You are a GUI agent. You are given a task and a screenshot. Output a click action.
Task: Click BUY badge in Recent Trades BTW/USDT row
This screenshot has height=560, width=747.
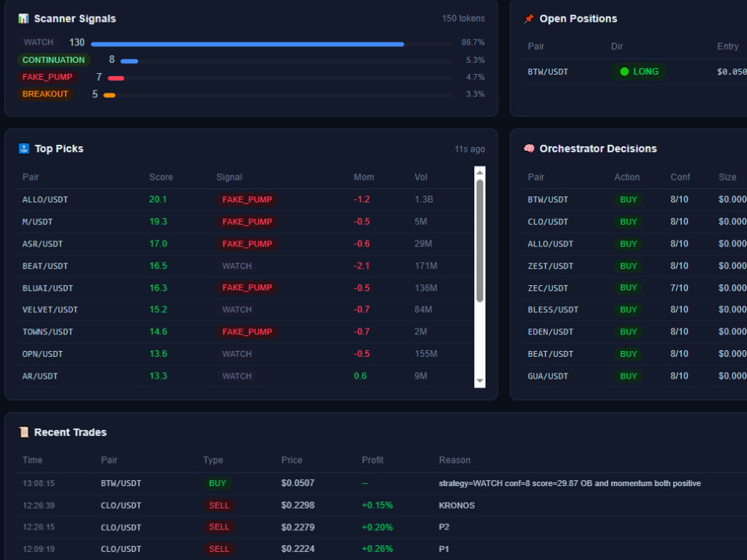click(x=217, y=483)
